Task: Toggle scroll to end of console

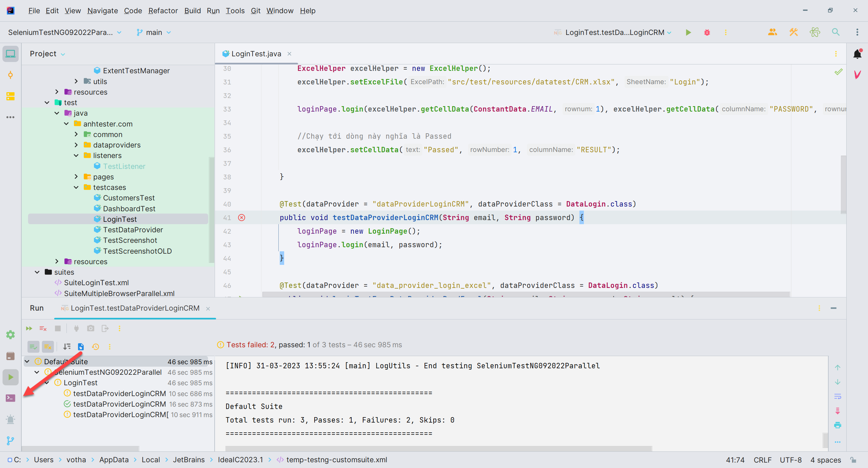Action: (x=837, y=411)
